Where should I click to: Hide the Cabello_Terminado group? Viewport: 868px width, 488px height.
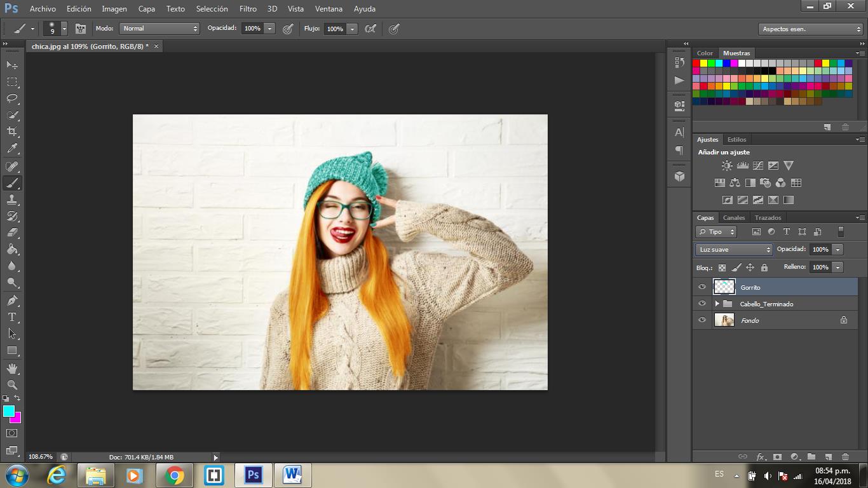coord(702,304)
